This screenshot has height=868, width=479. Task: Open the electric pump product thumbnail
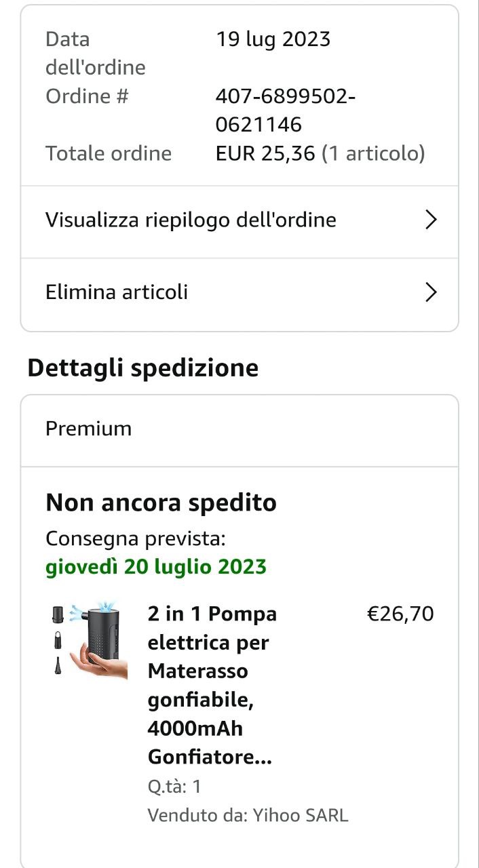[x=90, y=639]
